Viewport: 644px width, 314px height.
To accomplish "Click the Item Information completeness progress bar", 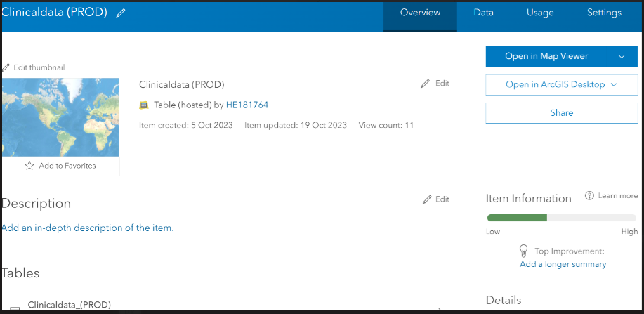I will (x=561, y=218).
